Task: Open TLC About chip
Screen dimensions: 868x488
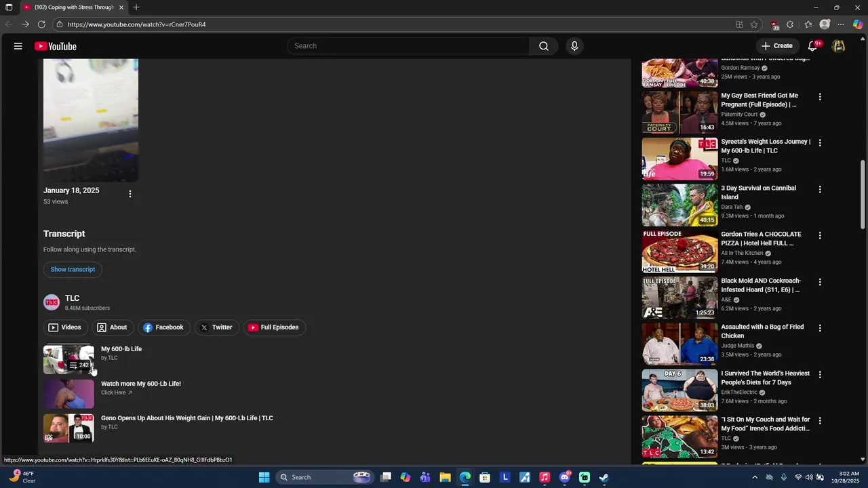Action: pos(112,327)
